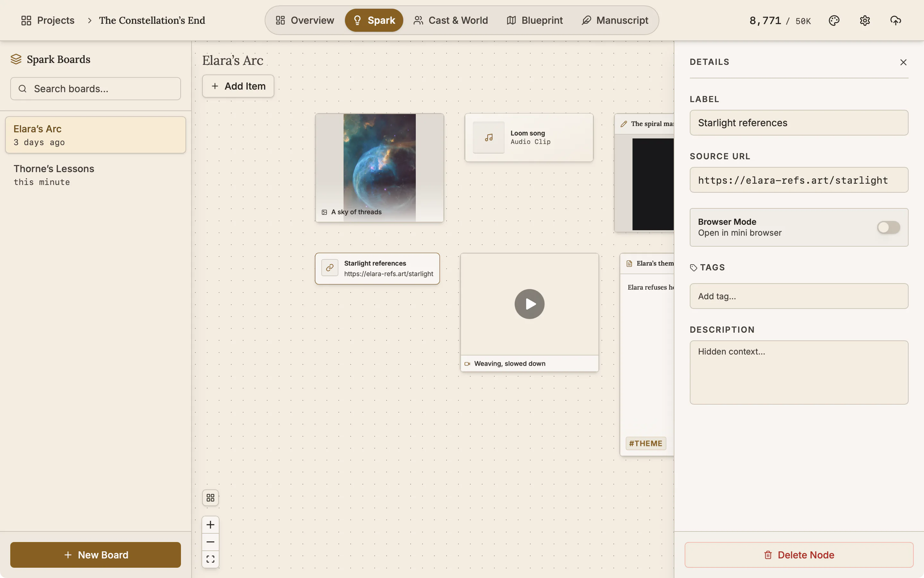The image size is (924, 578).
Task: Create a New Board
Action: (96, 555)
